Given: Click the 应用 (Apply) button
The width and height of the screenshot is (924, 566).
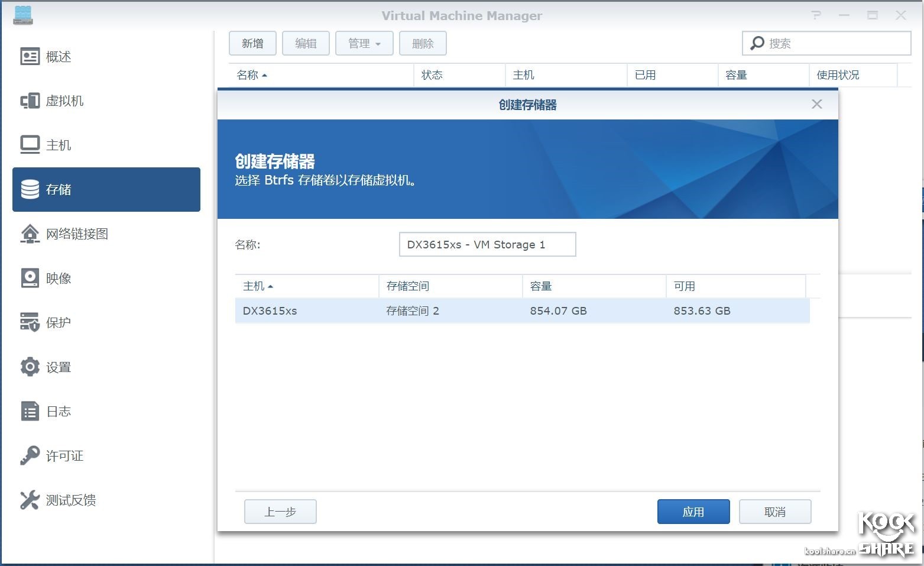Looking at the screenshot, I should click(x=693, y=511).
